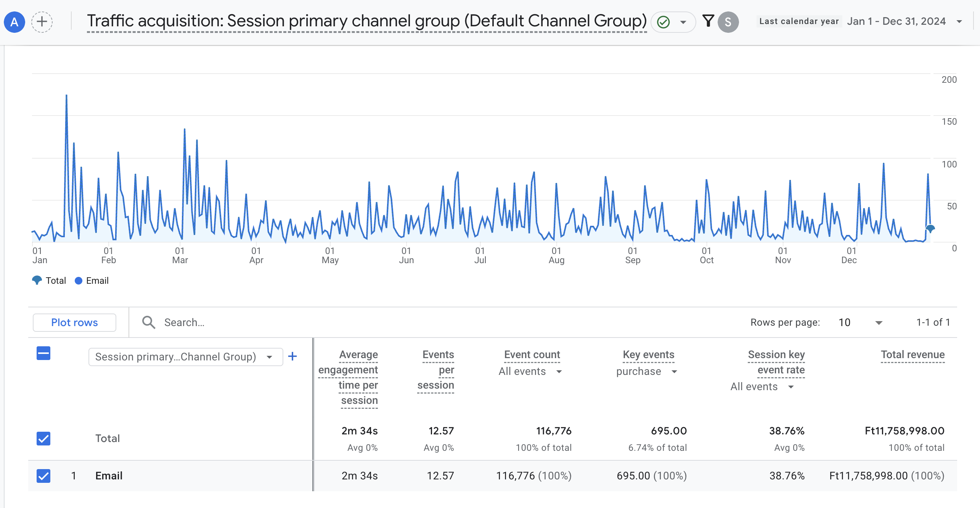Toggle the select-all header checkbox
Image resolution: width=980 pixels, height=508 pixels.
(x=43, y=353)
